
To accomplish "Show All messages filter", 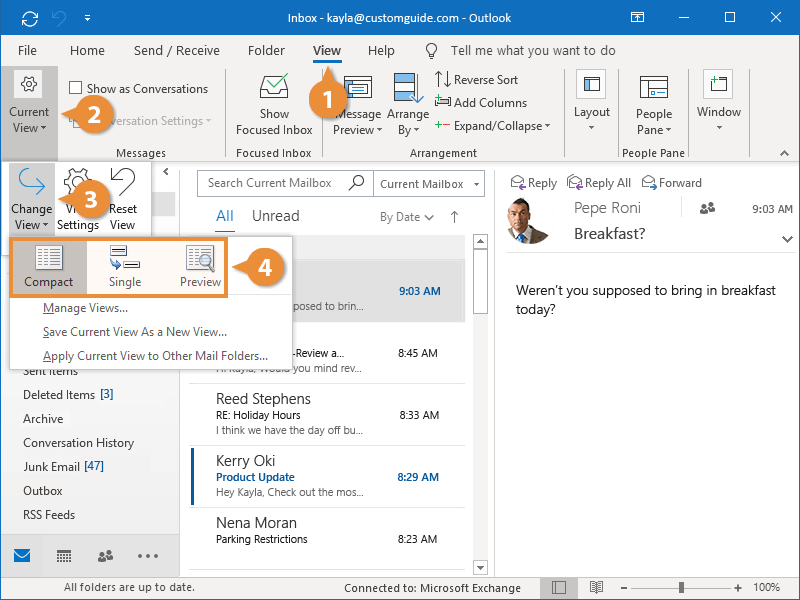I will pos(224,216).
